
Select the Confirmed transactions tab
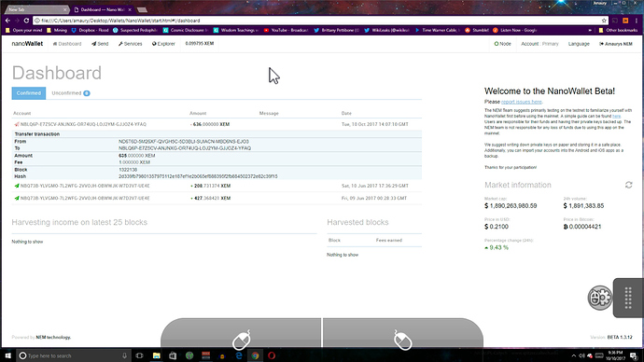pyautogui.click(x=29, y=93)
